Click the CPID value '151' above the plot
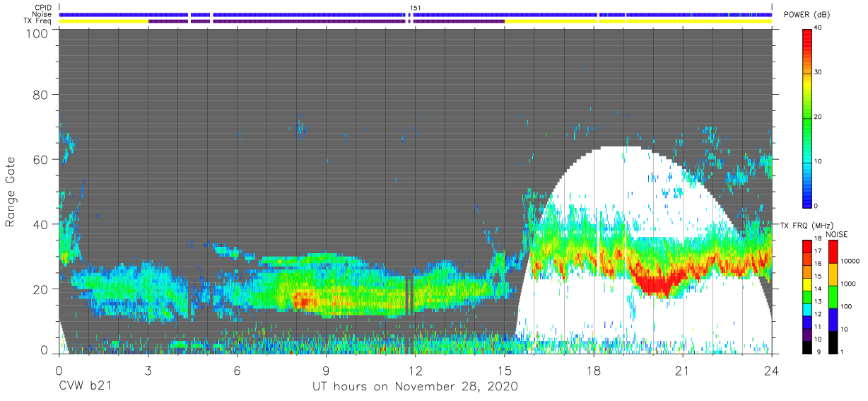 coord(416,8)
